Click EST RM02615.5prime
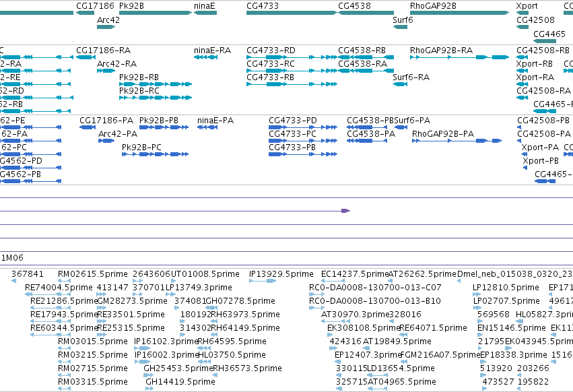Image resolution: width=573 pixels, height=392 pixels. (93, 274)
